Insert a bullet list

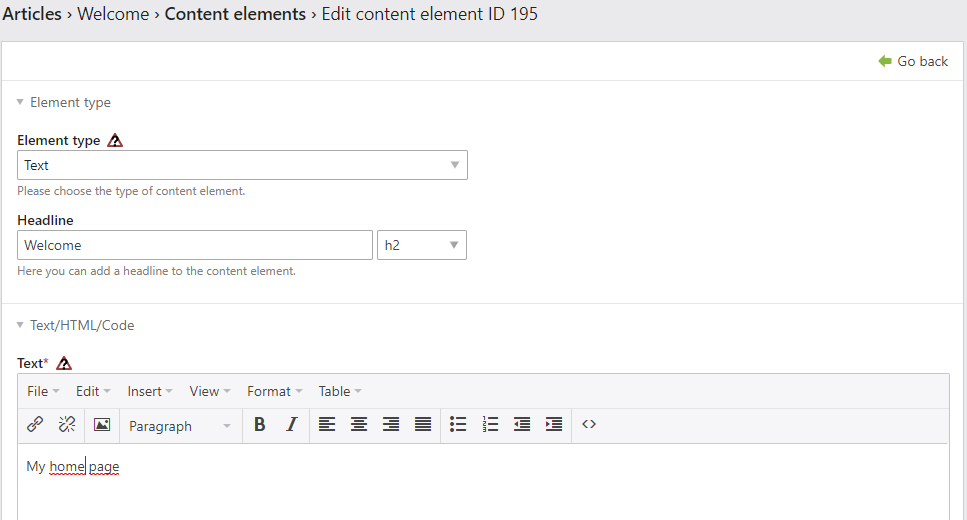pos(458,424)
